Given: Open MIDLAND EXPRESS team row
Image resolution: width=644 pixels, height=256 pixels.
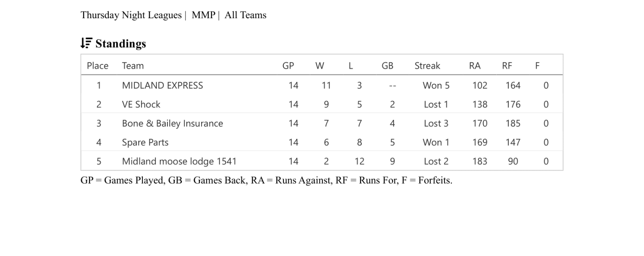Looking at the screenshot, I should 162,85.
